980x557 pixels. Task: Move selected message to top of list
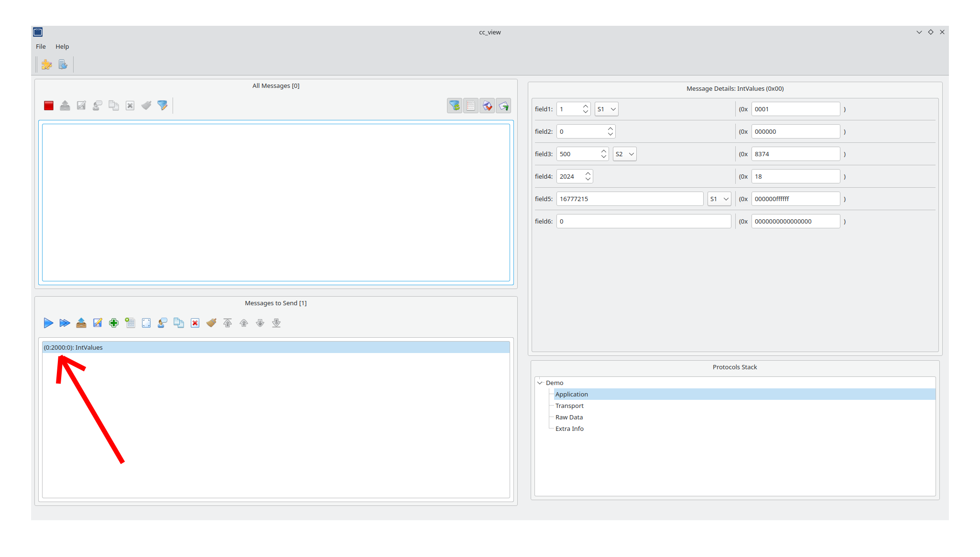point(228,323)
